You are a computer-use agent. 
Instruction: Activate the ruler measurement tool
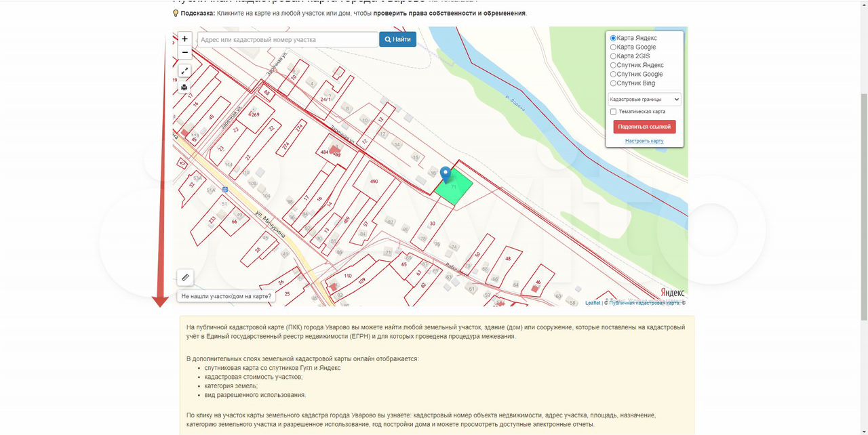click(x=184, y=278)
